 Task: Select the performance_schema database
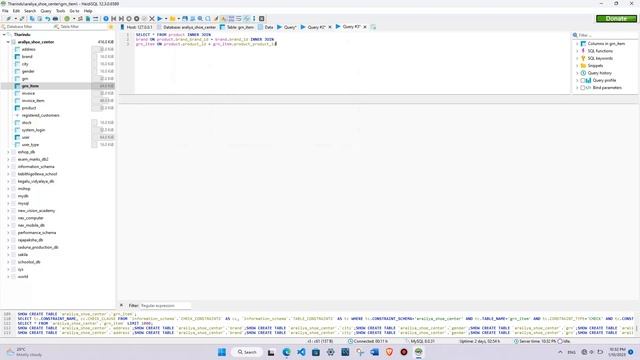point(37,233)
